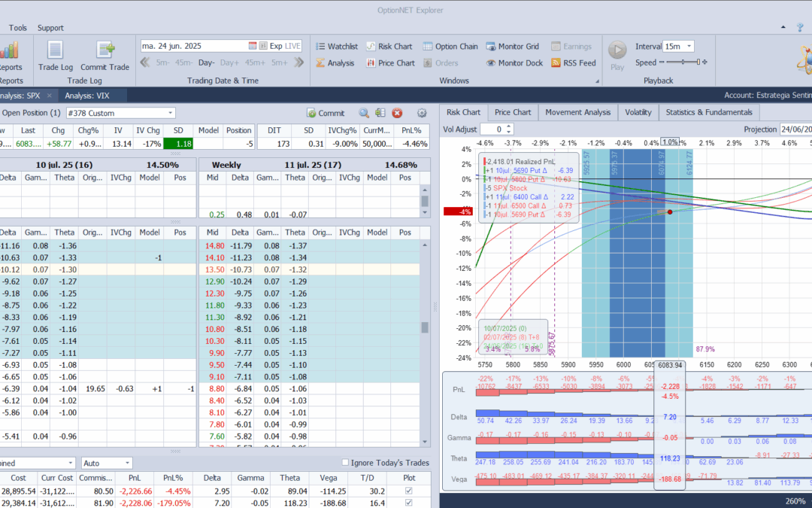Open the Watchlist window
This screenshot has height=508, width=812.
[337, 46]
